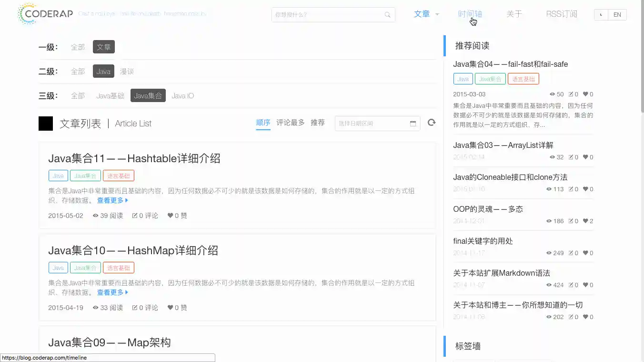Click the comment icon on the Hashtable article
644x362 pixels.
(x=135, y=216)
